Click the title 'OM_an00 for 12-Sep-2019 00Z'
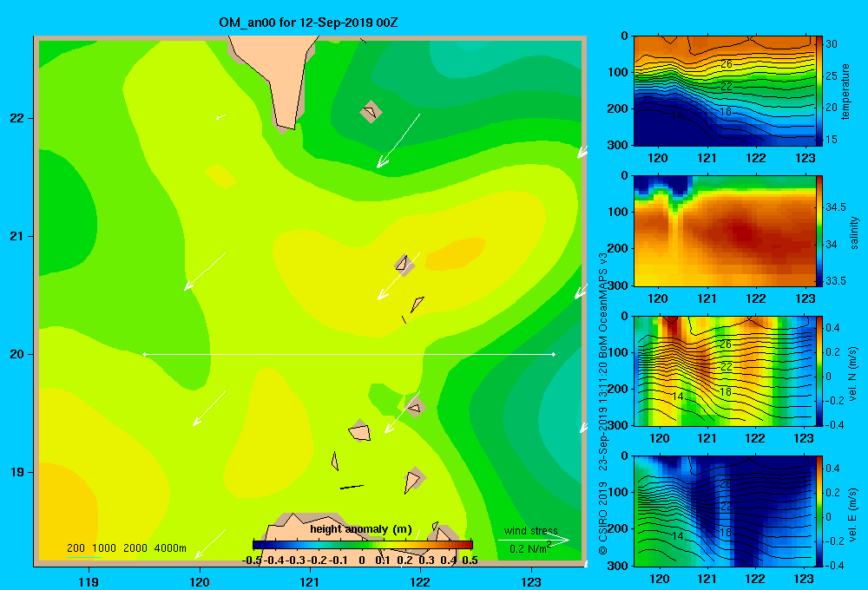868x590 pixels. (308, 23)
